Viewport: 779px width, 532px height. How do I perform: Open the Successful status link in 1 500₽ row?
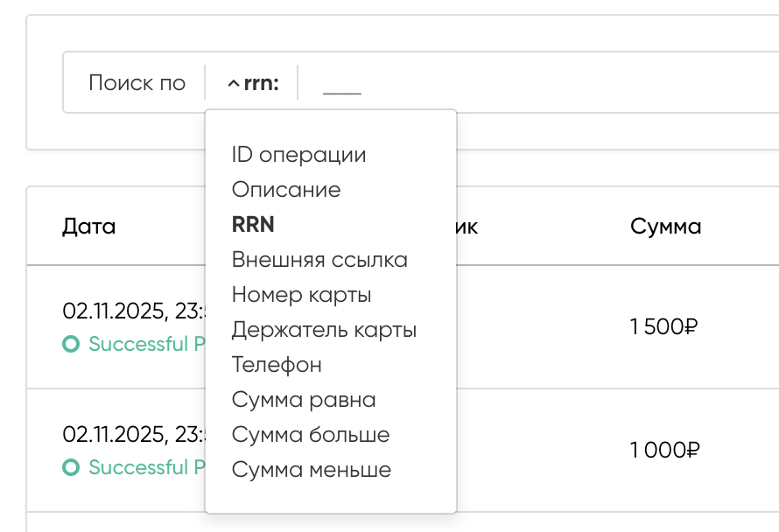coord(138,345)
